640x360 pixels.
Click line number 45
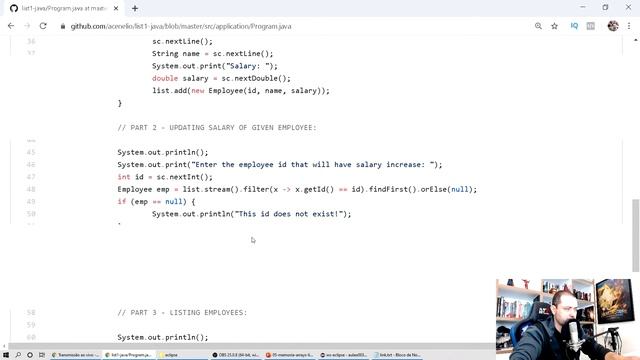[x=31, y=152]
